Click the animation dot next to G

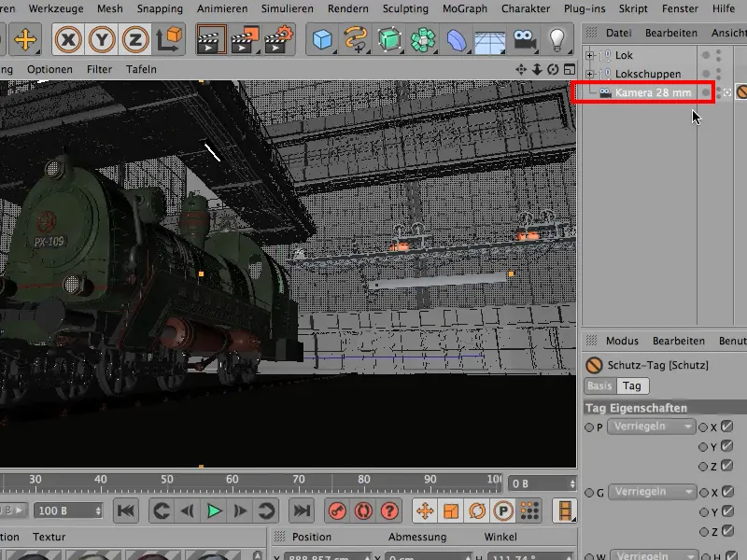tap(589, 493)
